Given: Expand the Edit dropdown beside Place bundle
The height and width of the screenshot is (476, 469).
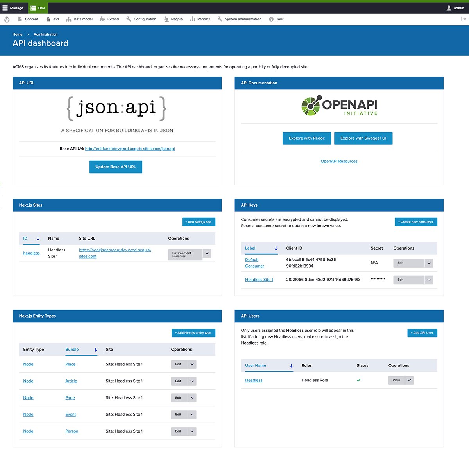Looking at the screenshot, I should click(192, 364).
